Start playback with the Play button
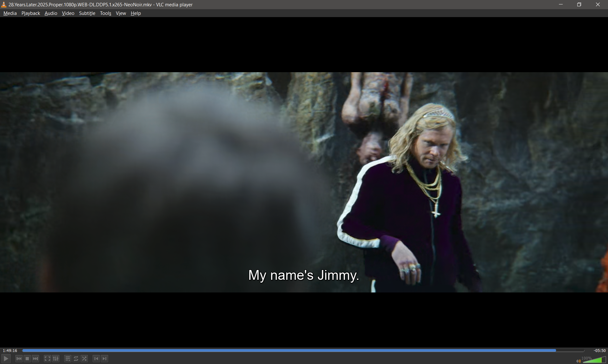Screen dimensions: 608x364 (6, 359)
